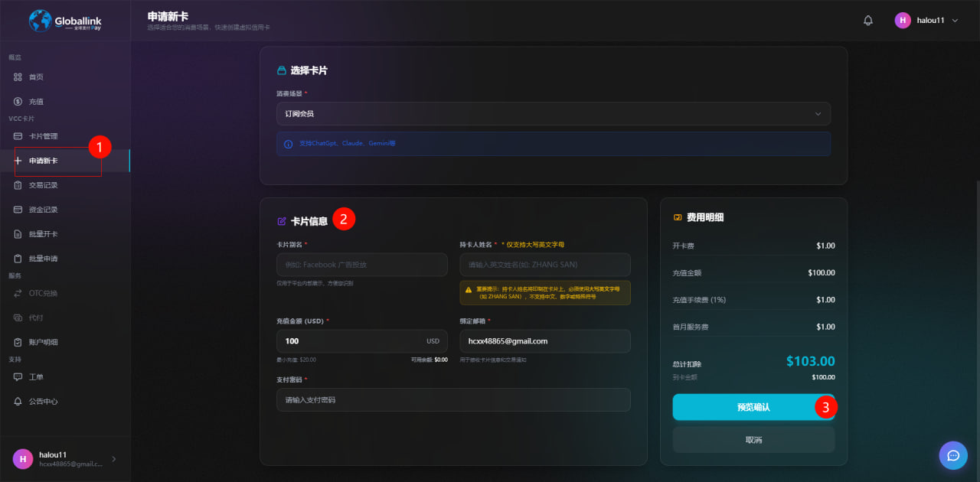Viewport: 980px width, 482px height.
Task: Open the chat support bubble icon
Action: click(953, 455)
